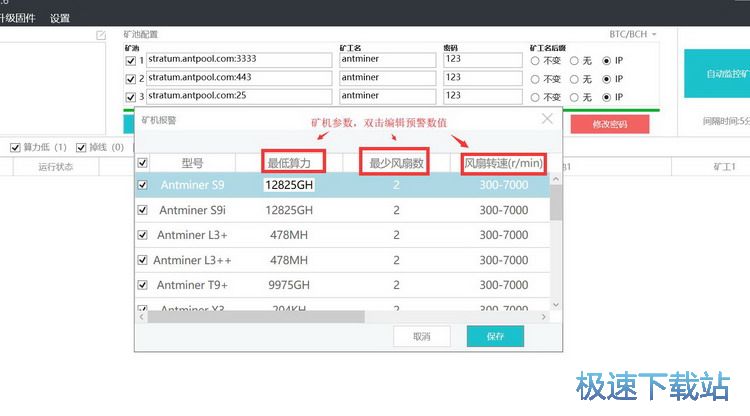750x416 pixels.
Task: Uncheck Antminer S9i row checkbox
Action: pyautogui.click(x=143, y=210)
